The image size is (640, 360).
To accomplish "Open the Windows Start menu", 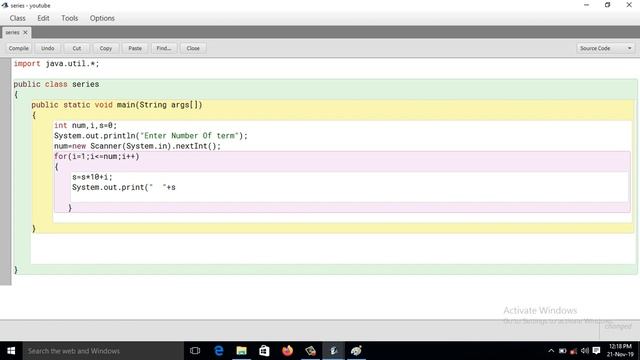I will pyautogui.click(x=11, y=351).
